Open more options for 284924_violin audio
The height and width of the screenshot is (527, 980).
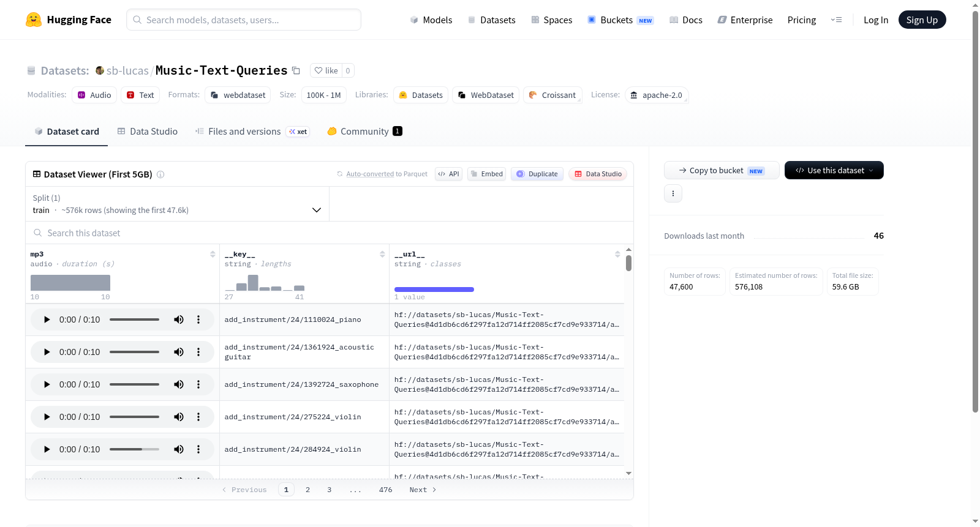pyautogui.click(x=198, y=449)
